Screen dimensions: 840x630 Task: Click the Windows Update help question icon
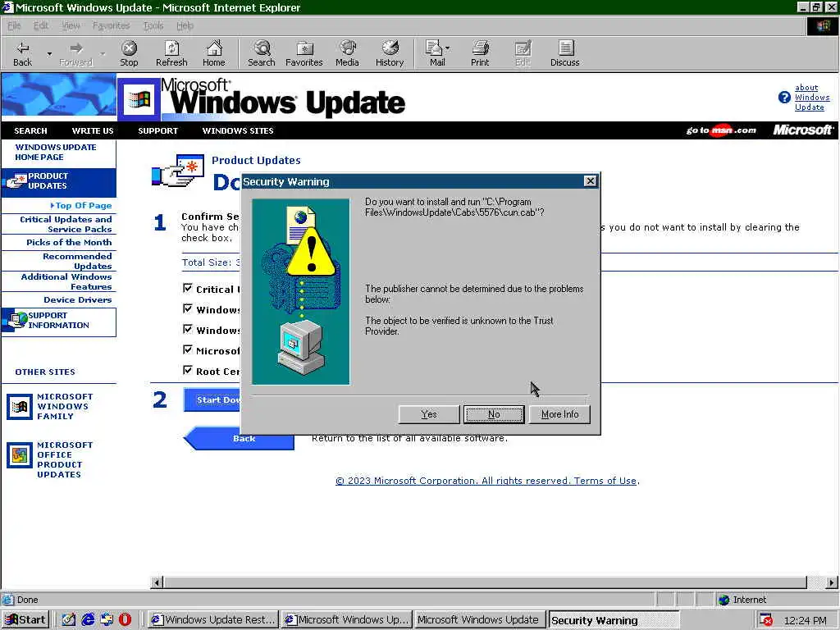(x=783, y=98)
